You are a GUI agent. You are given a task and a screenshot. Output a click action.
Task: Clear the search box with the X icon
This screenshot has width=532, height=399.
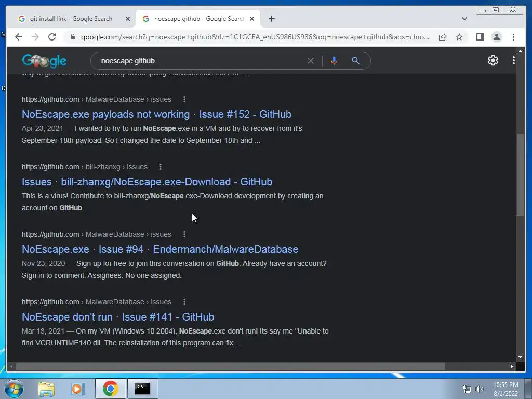click(311, 61)
